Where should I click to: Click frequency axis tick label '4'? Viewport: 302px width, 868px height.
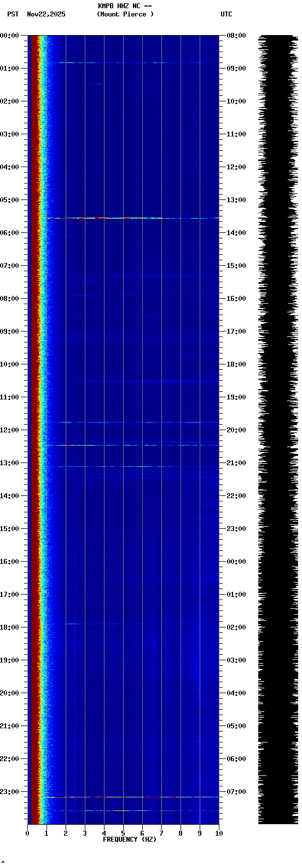click(x=104, y=833)
